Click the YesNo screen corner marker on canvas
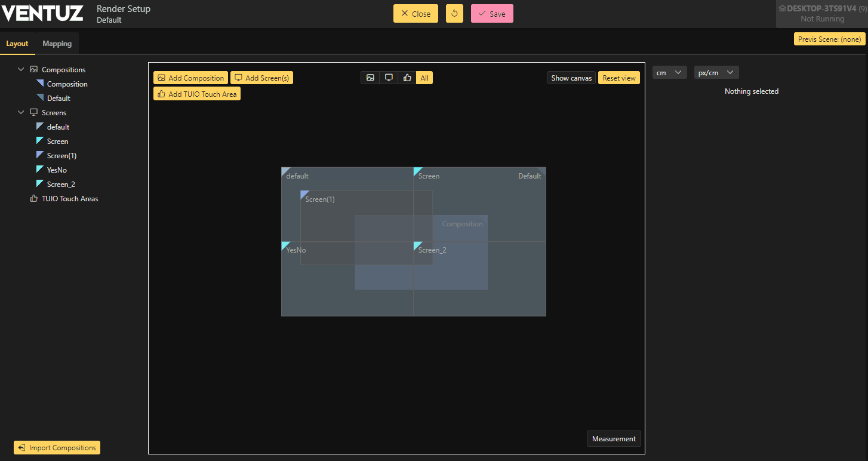868x461 pixels. click(285, 245)
